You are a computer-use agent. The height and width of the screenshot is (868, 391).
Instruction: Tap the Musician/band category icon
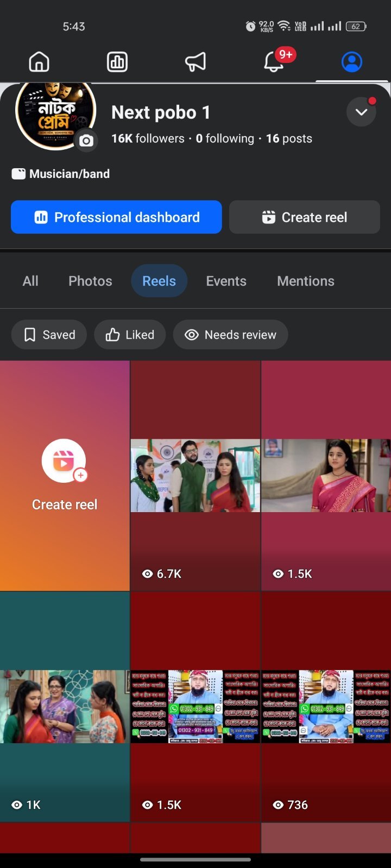tap(18, 174)
